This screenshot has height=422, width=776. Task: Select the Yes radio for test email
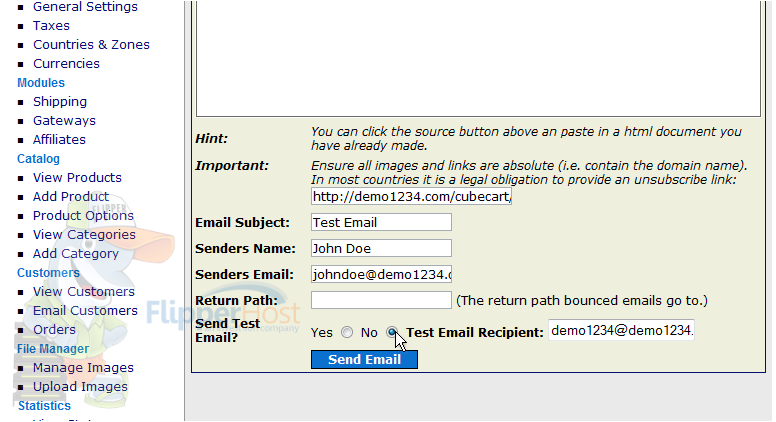[347, 332]
